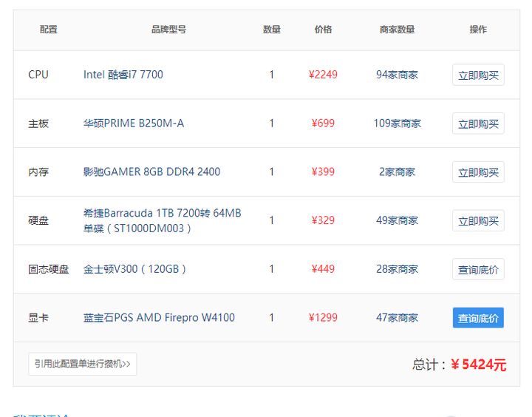This screenshot has height=417, width=532.
Task: Click the 主板 row label
Action: (x=38, y=123)
